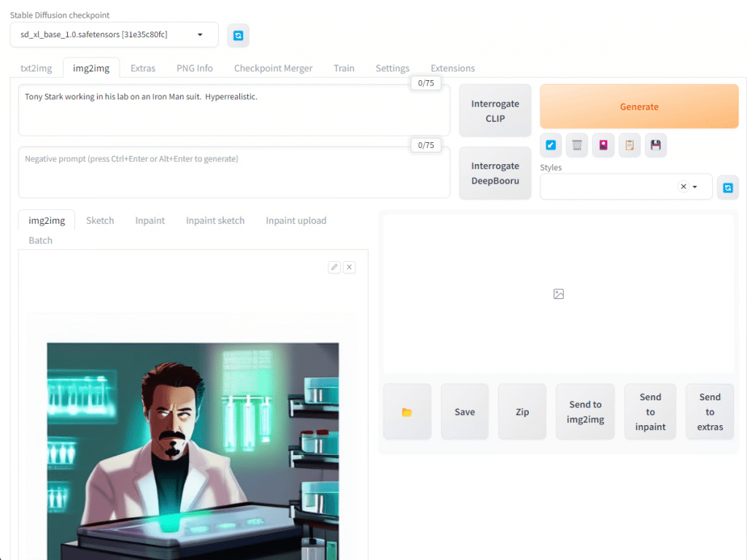Switch to the txt2img tab
The width and height of the screenshot is (747, 560).
click(36, 68)
